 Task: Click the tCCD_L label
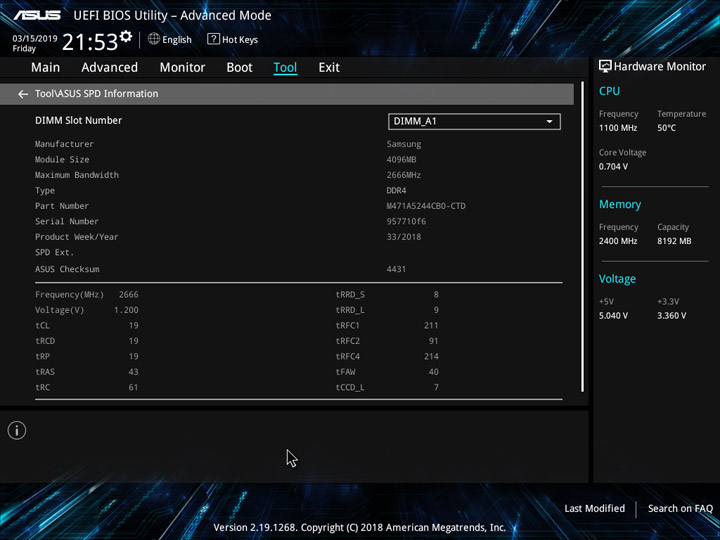coord(350,388)
